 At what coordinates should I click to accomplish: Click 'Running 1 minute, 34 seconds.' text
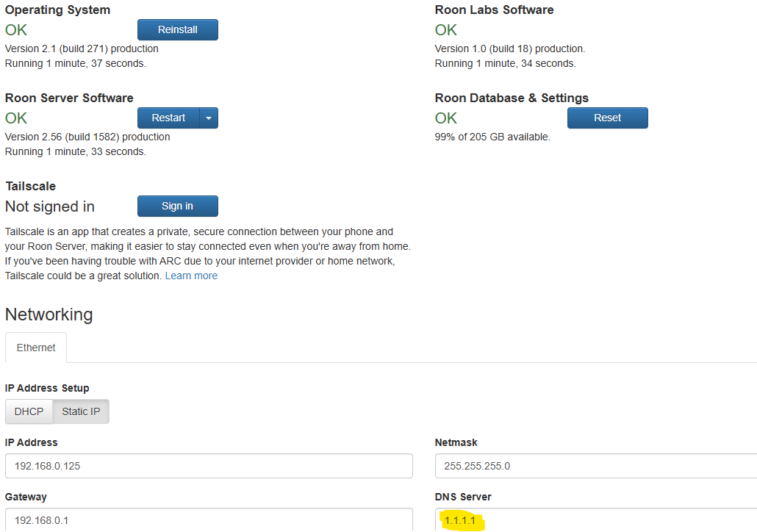[506, 64]
